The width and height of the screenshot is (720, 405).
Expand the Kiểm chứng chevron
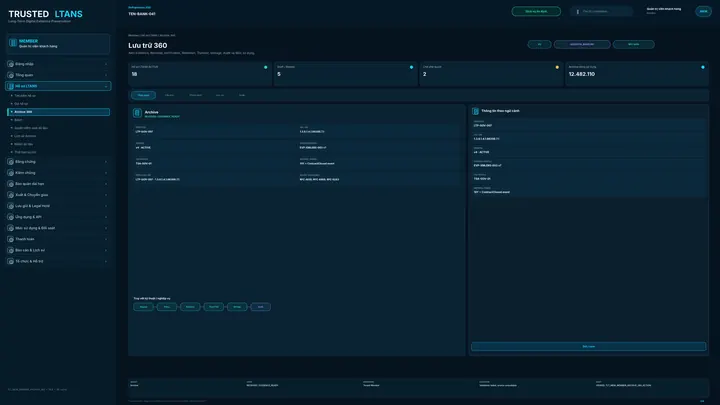106,173
